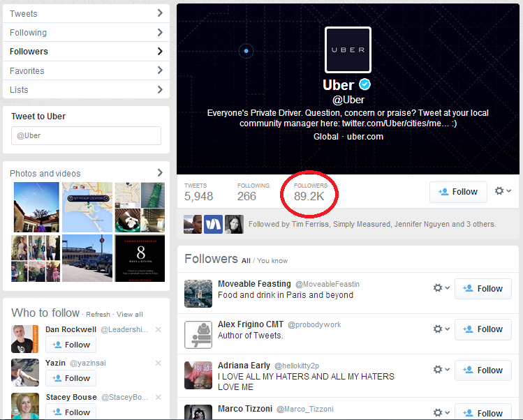The height and width of the screenshot is (420, 523).
Task: Open the parked cars stadium photo thumbnail
Action: (87, 258)
